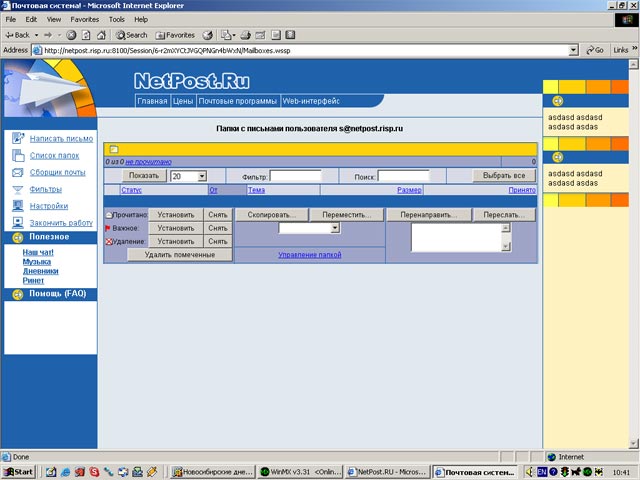This screenshot has height=480, width=640.
Task: Open the target folder dropdown under Скопировать
Action: [x=335, y=228]
